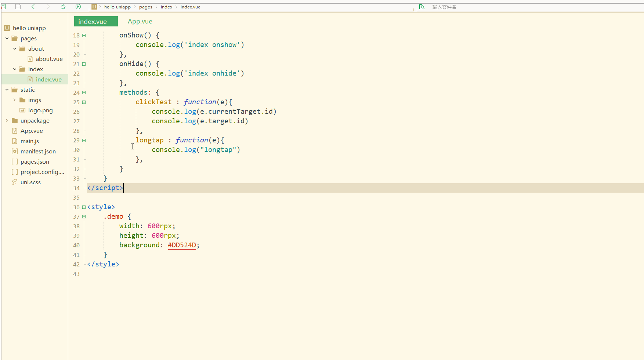
Task: Click the pages.json bracket icon
Action: (15, 161)
